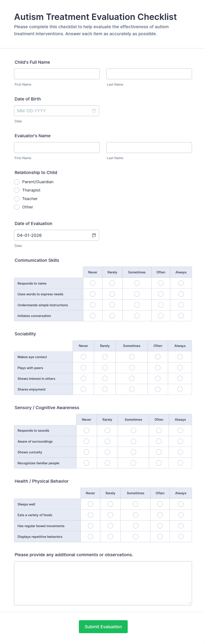Image resolution: width=204 pixels, height=644 pixels.
Task: Mark 'Sleeps well' as Always
Action: (x=181, y=504)
